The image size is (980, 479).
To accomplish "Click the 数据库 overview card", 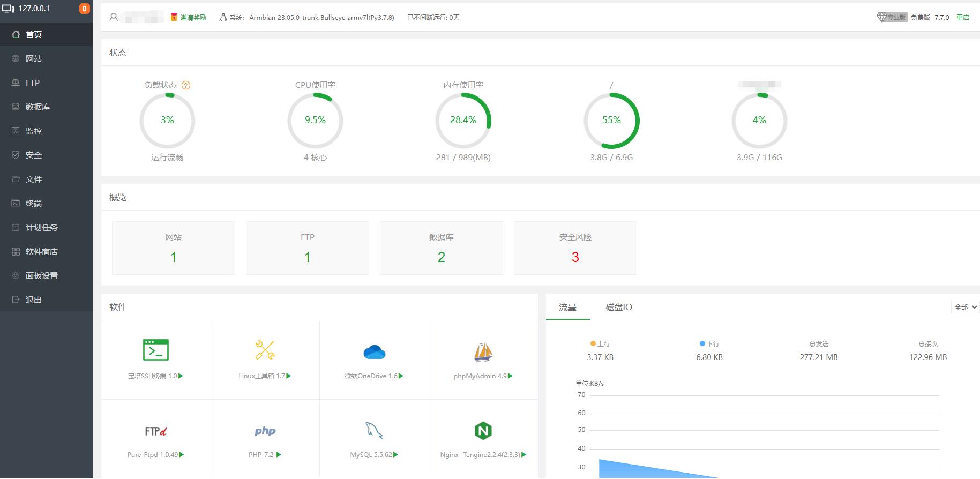I will [442, 248].
